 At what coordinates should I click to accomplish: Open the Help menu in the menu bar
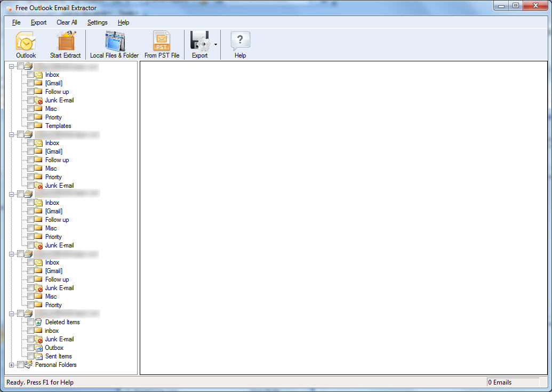coord(123,22)
